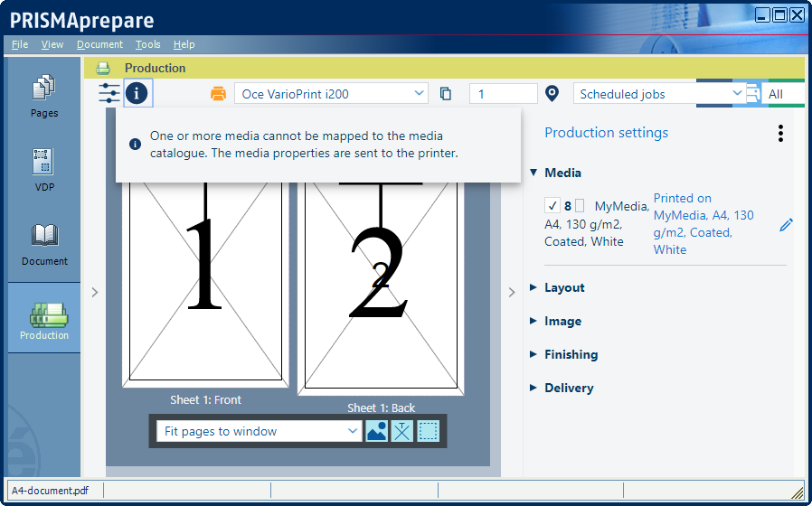Open the Scheduled jobs dropdown

(658, 94)
